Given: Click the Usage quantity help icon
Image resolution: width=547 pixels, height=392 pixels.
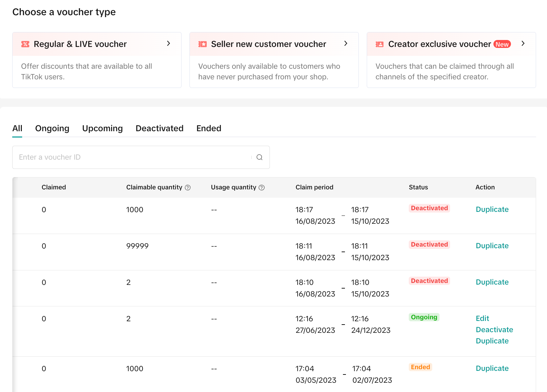Looking at the screenshot, I should click(x=262, y=188).
